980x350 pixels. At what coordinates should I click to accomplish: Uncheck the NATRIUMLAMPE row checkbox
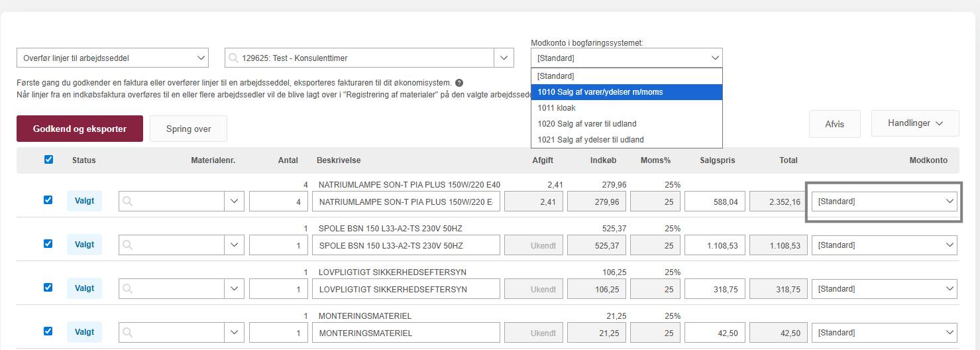tap(48, 200)
